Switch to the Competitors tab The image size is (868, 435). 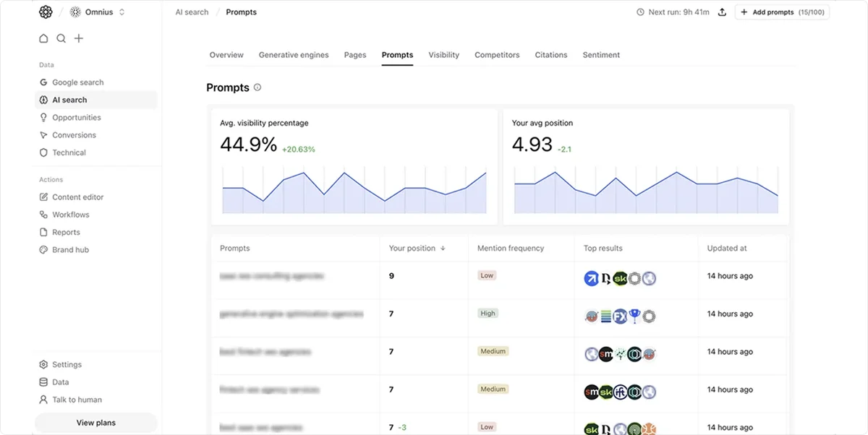pyautogui.click(x=497, y=54)
